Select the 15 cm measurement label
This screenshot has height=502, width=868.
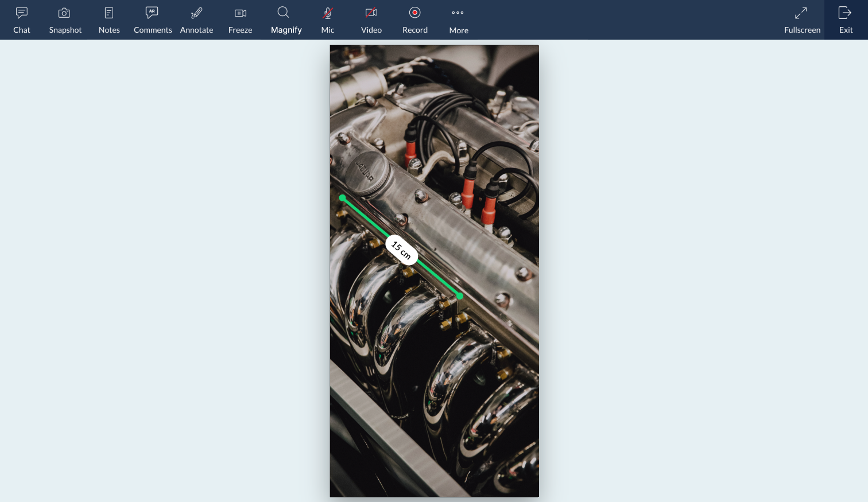pyautogui.click(x=401, y=250)
